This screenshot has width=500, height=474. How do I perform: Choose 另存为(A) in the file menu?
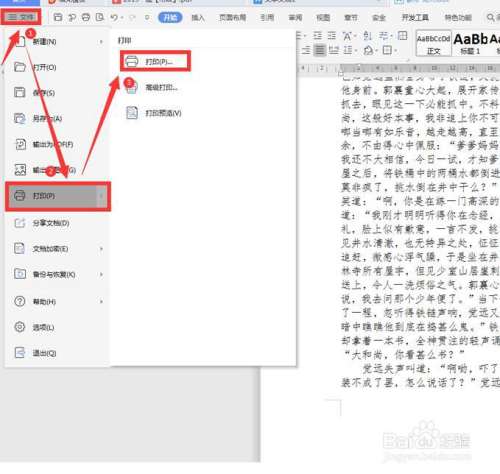[57, 118]
